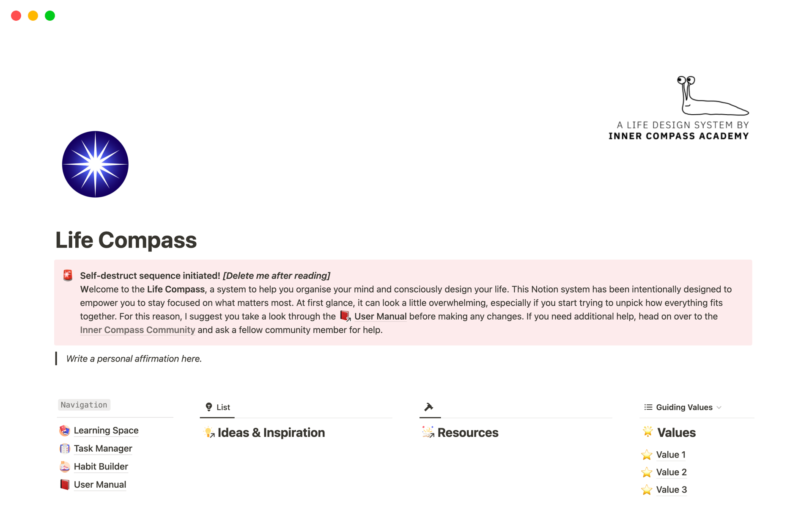This screenshot has width=812, height=508.
Task: Click the compass pin icon in List tab
Action: tap(208, 406)
